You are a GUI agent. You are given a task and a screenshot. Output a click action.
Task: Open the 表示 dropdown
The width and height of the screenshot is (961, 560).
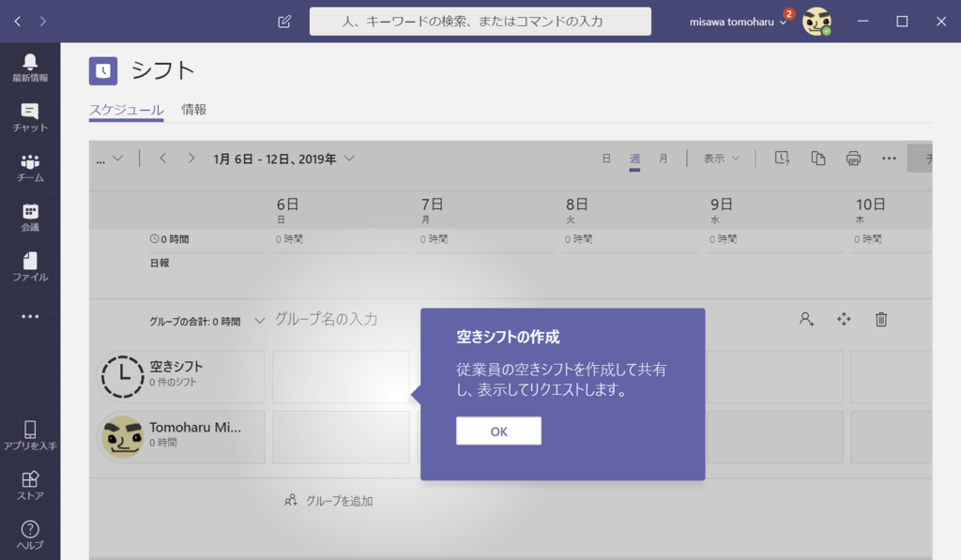[x=720, y=159]
